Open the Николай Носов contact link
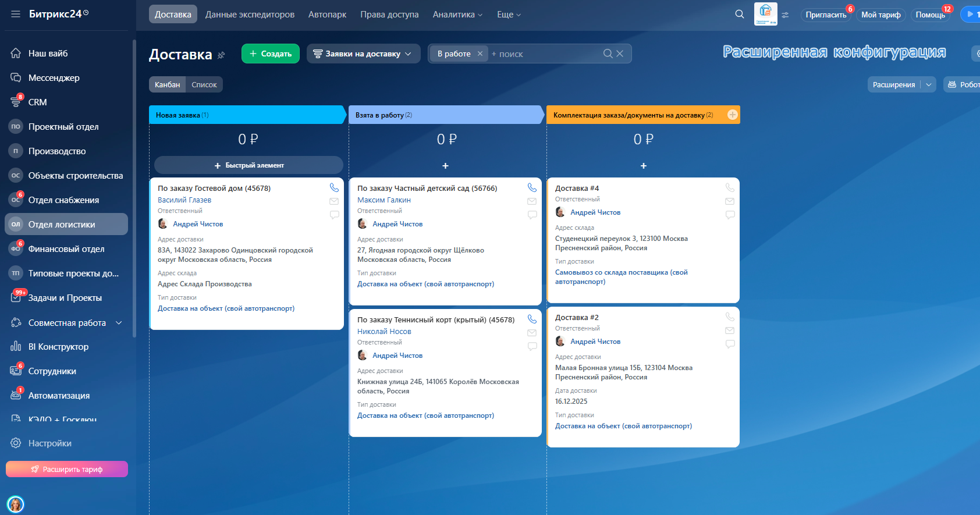 tap(384, 331)
